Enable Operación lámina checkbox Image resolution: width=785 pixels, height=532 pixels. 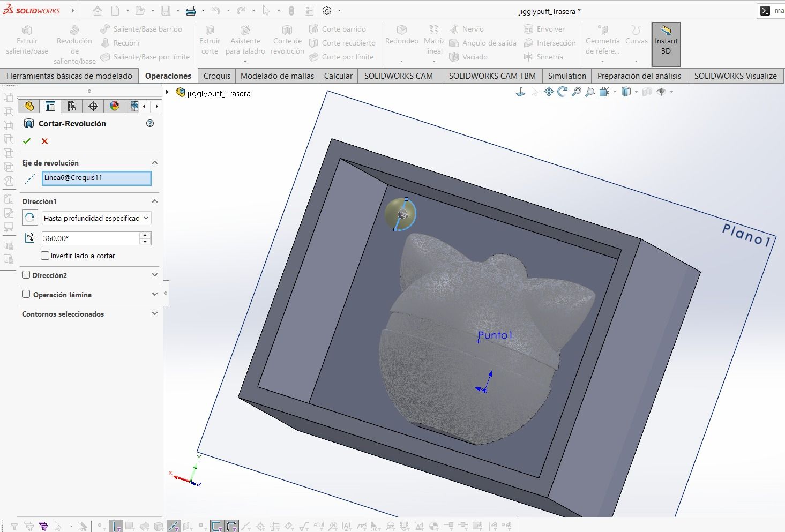[26, 294]
